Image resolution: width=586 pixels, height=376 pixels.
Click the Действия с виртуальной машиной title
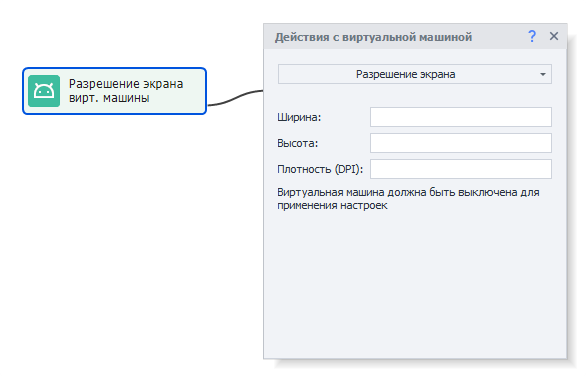point(373,37)
